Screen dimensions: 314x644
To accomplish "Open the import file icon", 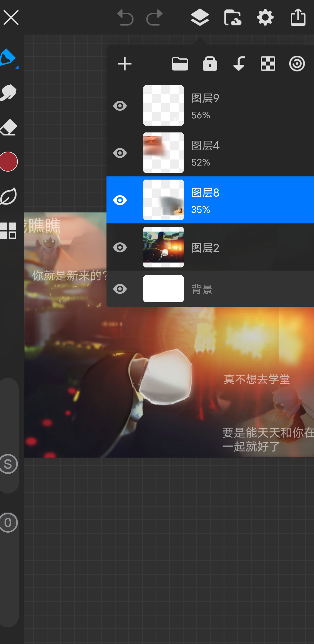I will [x=233, y=18].
